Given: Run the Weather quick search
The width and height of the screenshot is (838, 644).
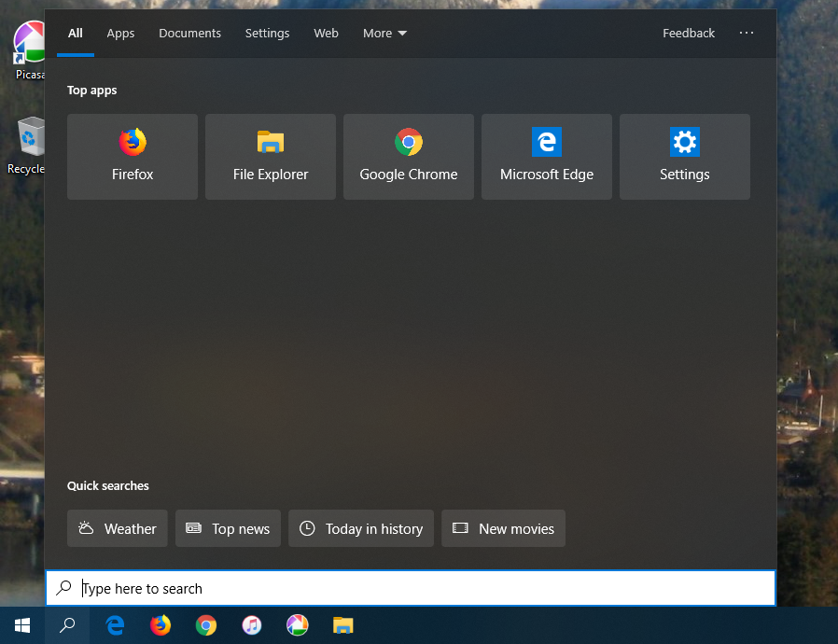Looking at the screenshot, I should pos(118,528).
